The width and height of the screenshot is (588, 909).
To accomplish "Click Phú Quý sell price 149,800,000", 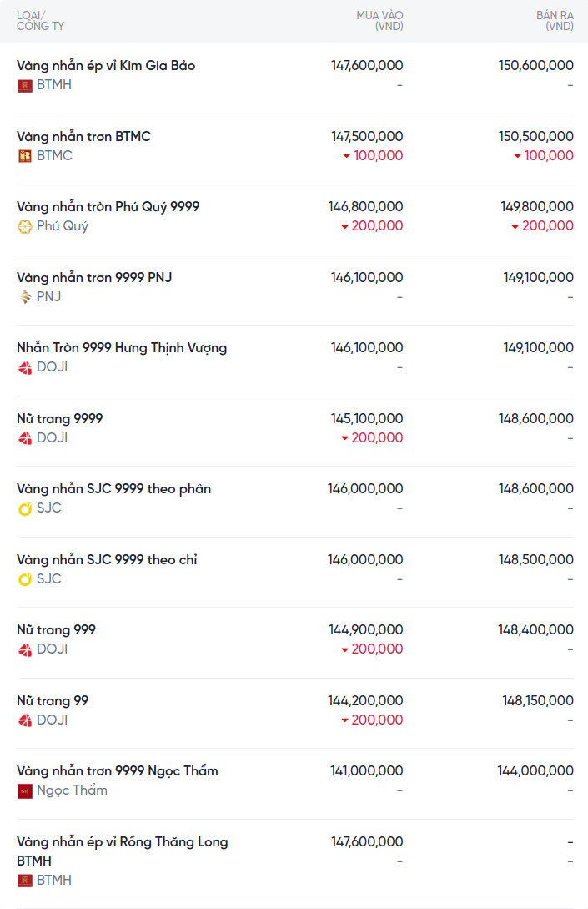I will tap(537, 206).
